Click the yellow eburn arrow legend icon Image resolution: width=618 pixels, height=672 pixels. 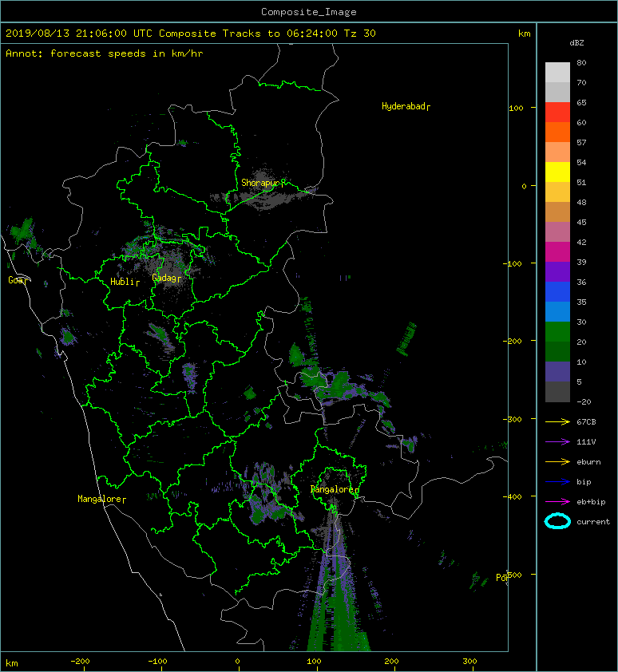557,462
